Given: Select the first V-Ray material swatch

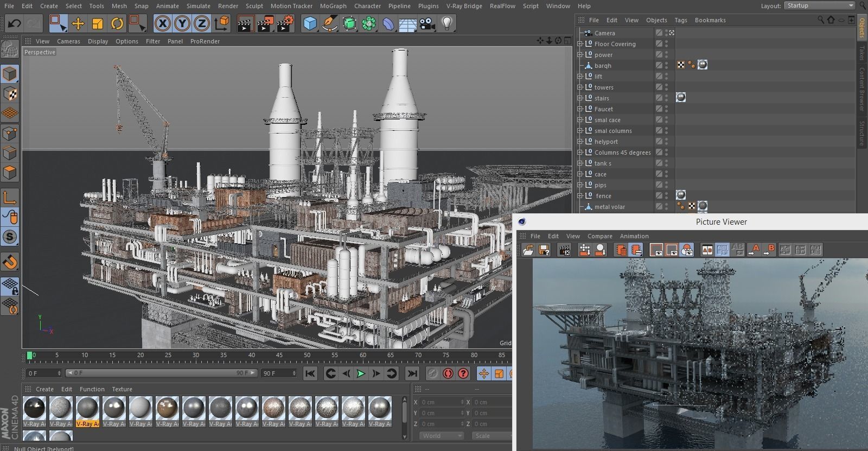Looking at the screenshot, I should 34,412.
